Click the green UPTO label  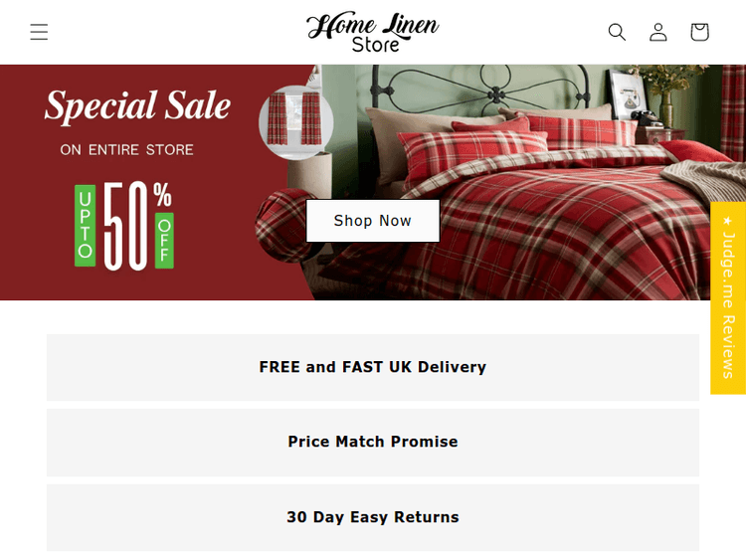(86, 225)
